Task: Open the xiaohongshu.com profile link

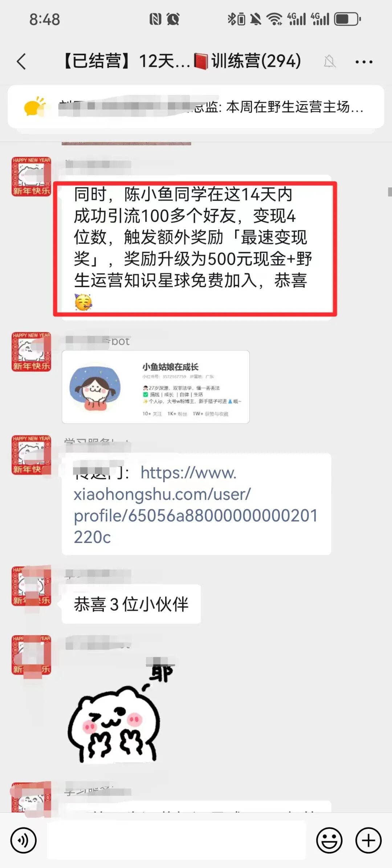Action: pyautogui.click(x=196, y=505)
